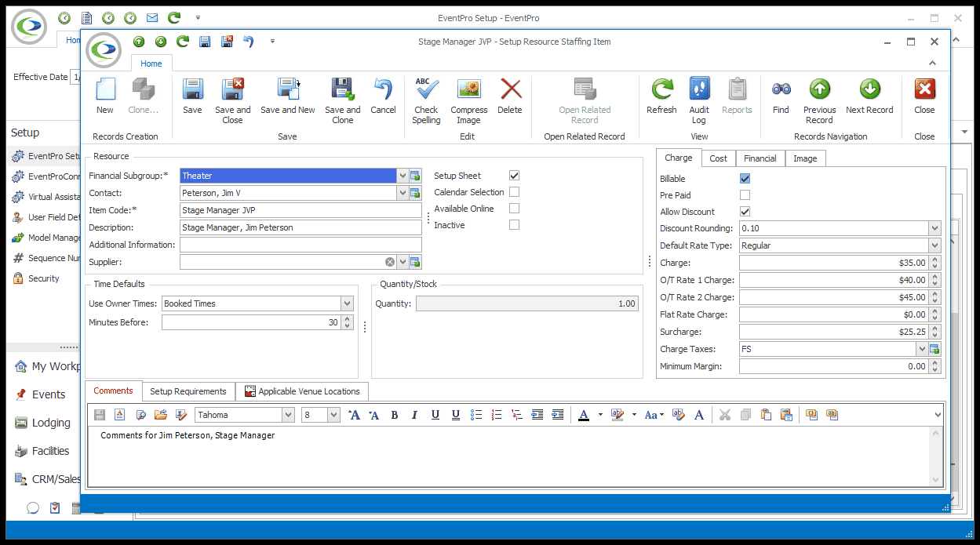Click the Additional Information input field
The width and height of the screenshot is (980, 545).
301,245
